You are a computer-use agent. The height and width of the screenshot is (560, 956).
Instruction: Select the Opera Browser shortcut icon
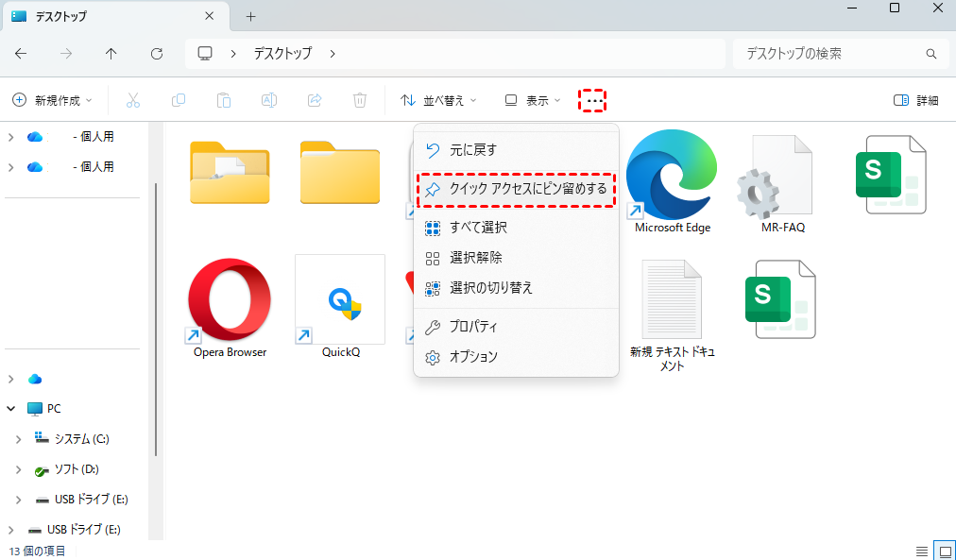230,300
